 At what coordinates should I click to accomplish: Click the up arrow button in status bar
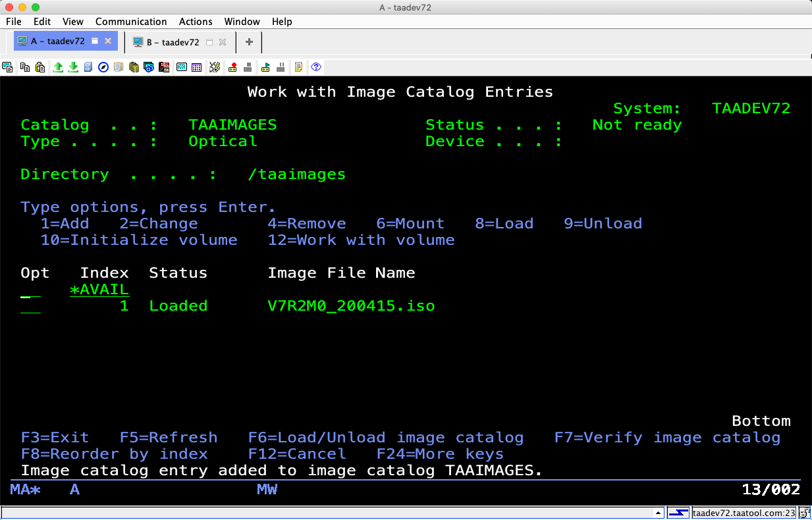(658, 513)
